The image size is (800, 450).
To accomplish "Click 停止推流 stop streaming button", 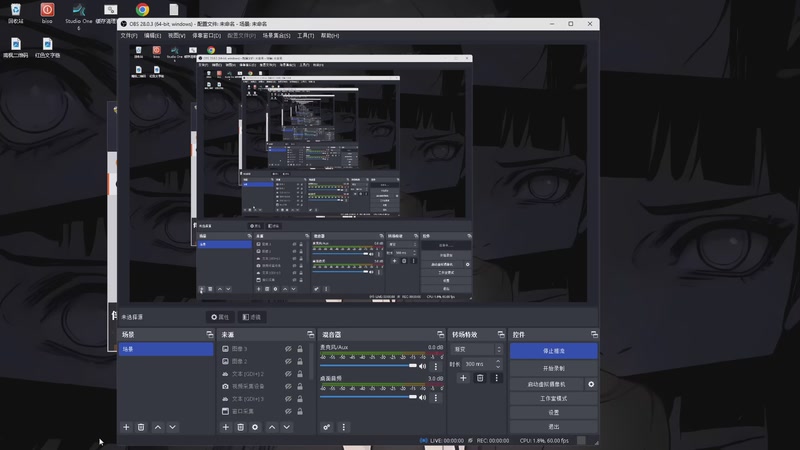I will pyautogui.click(x=554, y=351).
